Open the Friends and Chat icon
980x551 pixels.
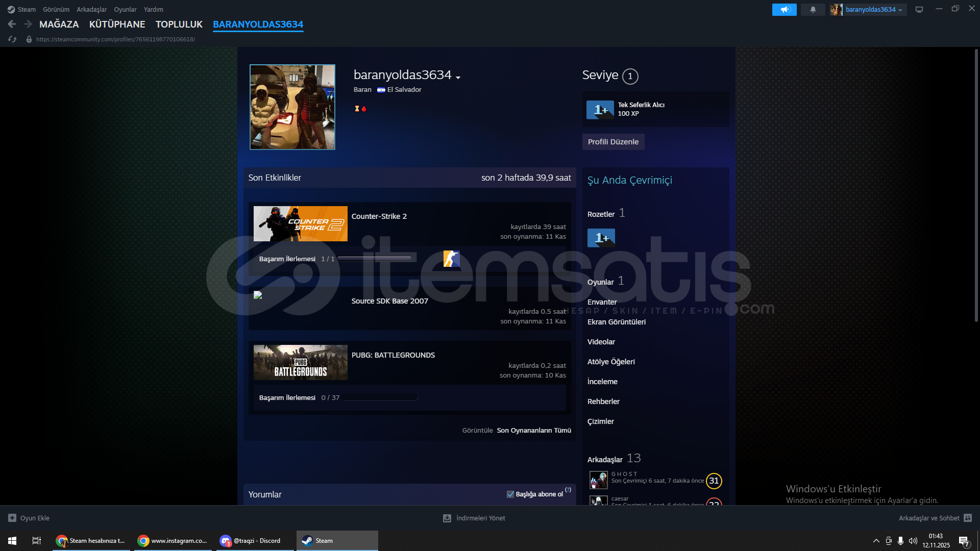coord(968,518)
